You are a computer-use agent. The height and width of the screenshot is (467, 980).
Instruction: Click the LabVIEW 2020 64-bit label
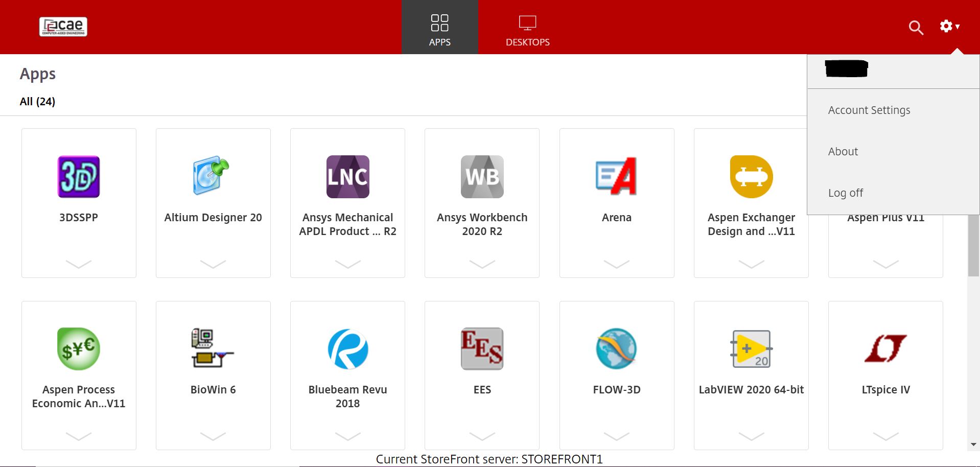(751, 390)
